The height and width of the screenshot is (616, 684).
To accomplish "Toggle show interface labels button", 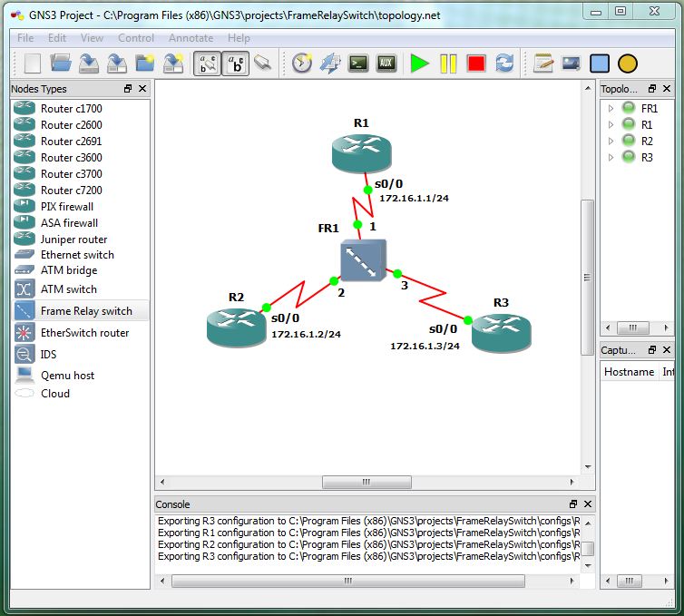I will click(207, 64).
